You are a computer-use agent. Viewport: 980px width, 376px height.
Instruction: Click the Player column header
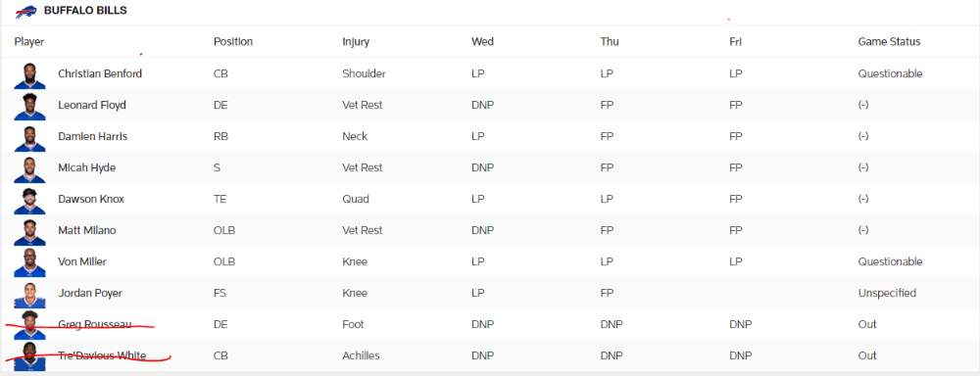[29, 42]
